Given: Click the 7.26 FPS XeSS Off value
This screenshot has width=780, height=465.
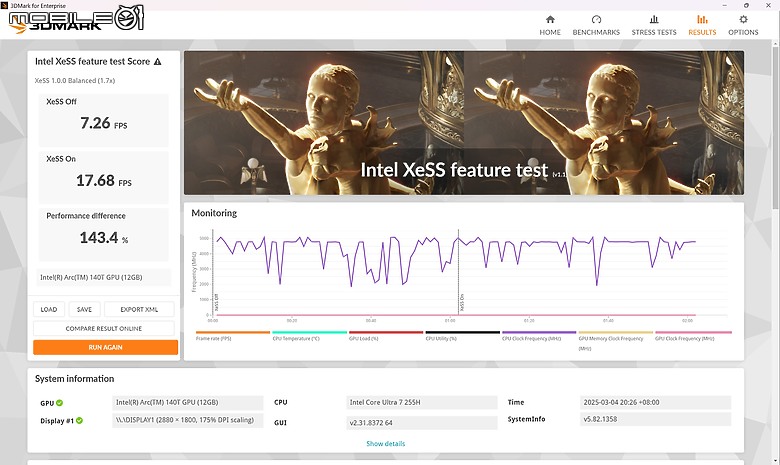Looking at the screenshot, I should point(103,123).
